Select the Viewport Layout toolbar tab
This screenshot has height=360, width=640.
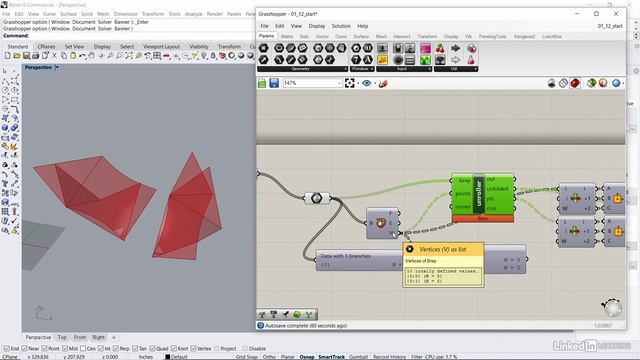click(161, 47)
